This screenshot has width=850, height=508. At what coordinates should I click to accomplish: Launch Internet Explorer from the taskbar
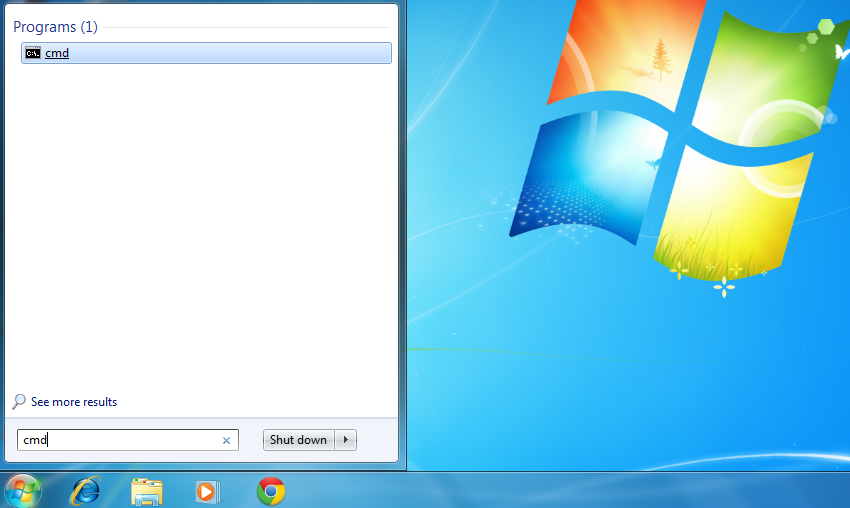click(86, 491)
